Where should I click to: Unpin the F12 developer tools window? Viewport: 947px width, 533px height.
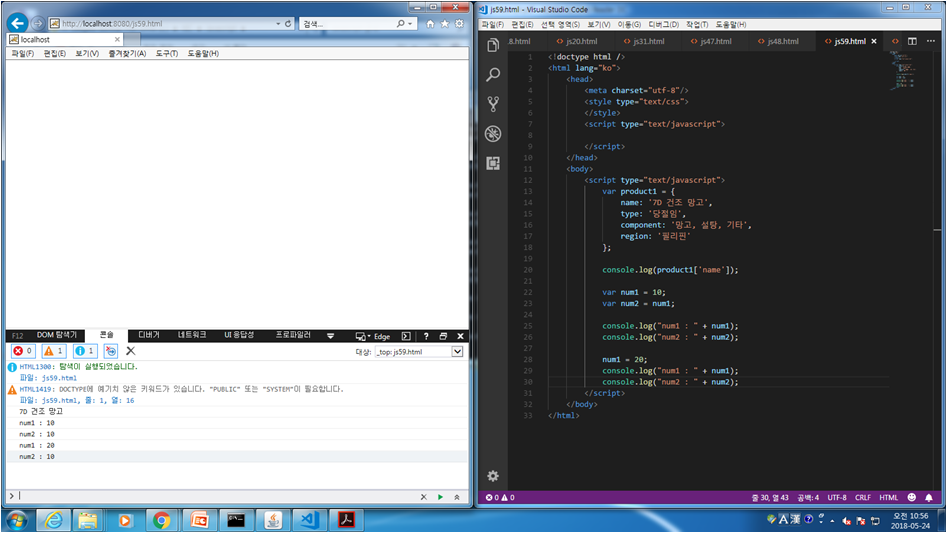443,336
